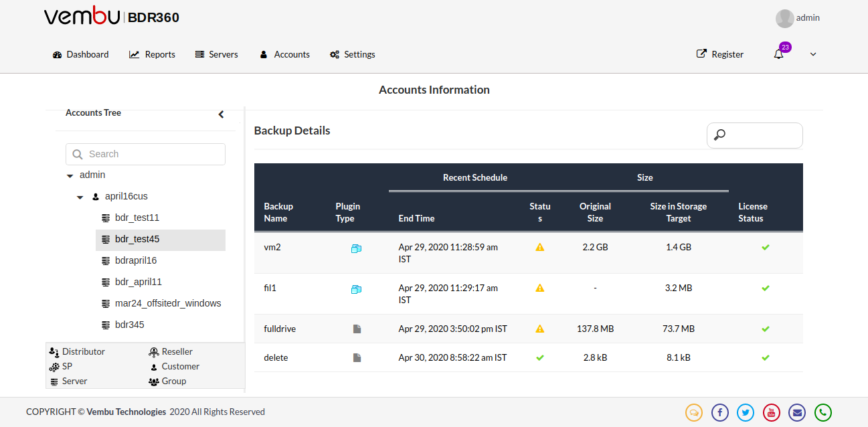This screenshot has height=427, width=868.
Task: Click the vm2 plugin type icon
Action: (356, 248)
